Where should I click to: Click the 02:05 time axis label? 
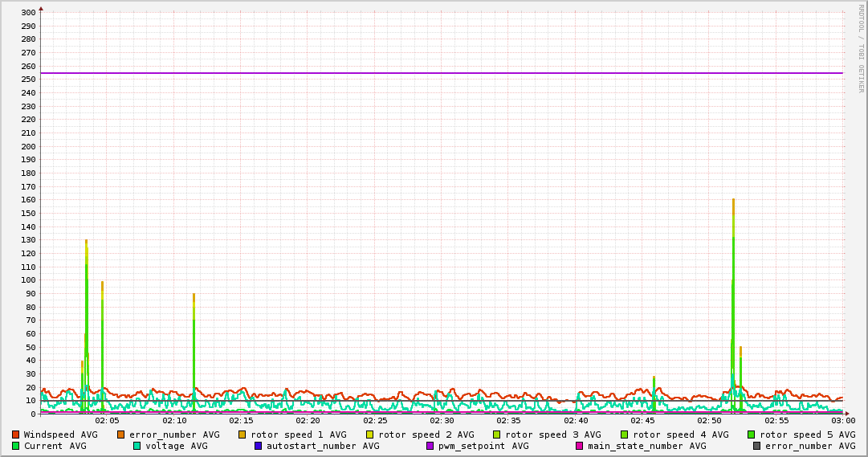(x=107, y=421)
